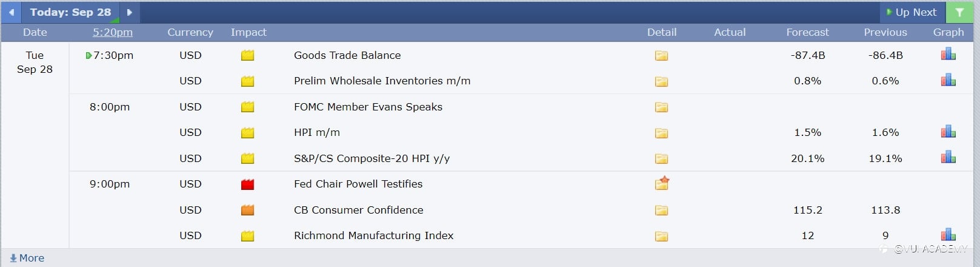Open detail folder for HPI m/m
This screenshot has height=267, width=980.
pyautogui.click(x=661, y=133)
